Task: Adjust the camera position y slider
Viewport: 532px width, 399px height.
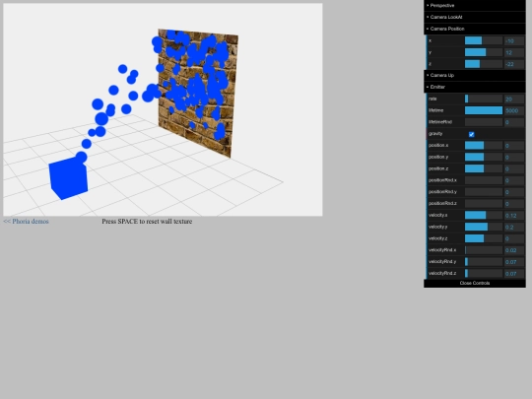Action: click(x=484, y=52)
